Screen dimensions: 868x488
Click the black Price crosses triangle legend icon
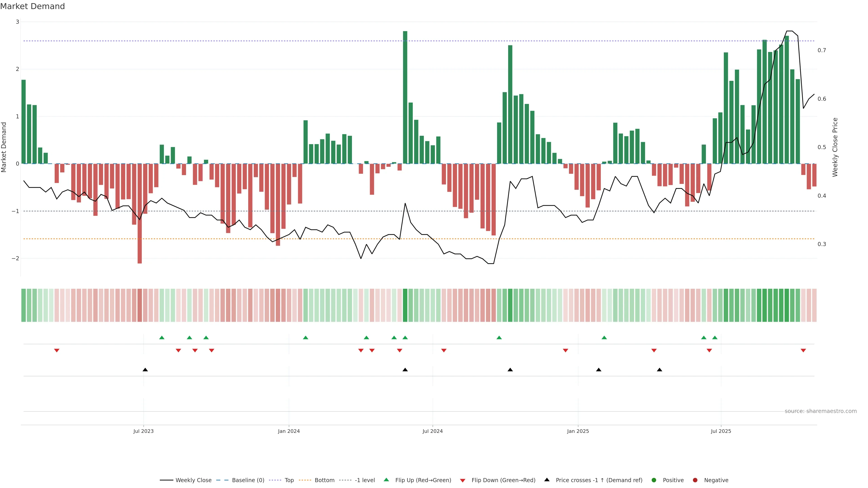coord(547,480)
